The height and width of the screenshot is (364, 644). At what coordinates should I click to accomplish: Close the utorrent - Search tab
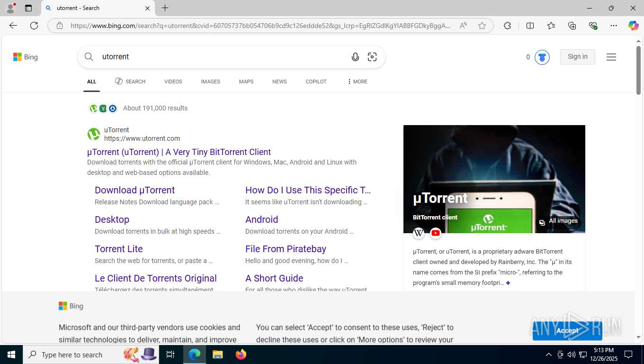pos(147,8)
